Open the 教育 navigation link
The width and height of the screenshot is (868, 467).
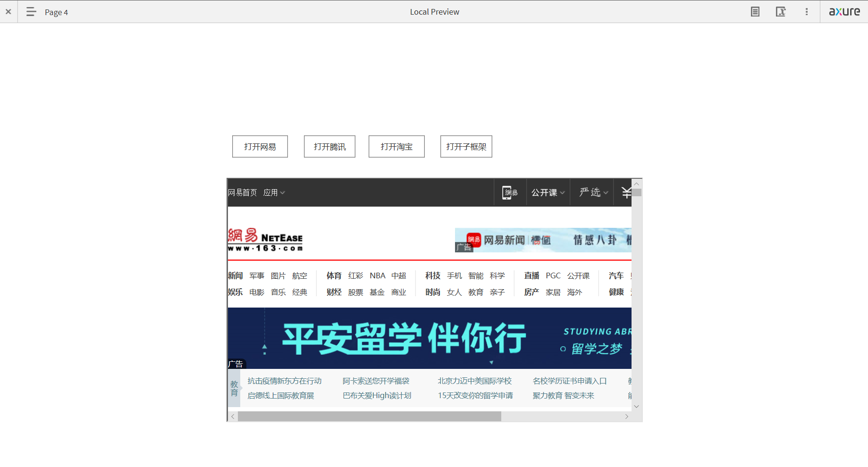[x=476, y=292]
